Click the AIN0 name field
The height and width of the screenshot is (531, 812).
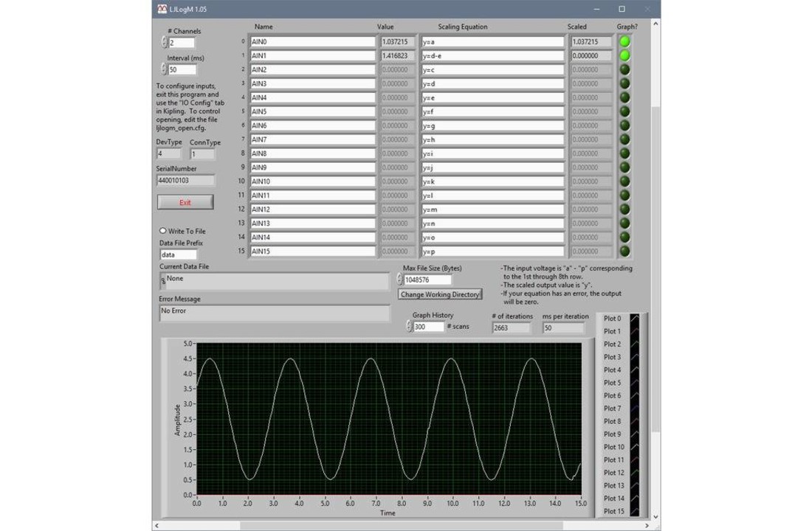point(313,41)
